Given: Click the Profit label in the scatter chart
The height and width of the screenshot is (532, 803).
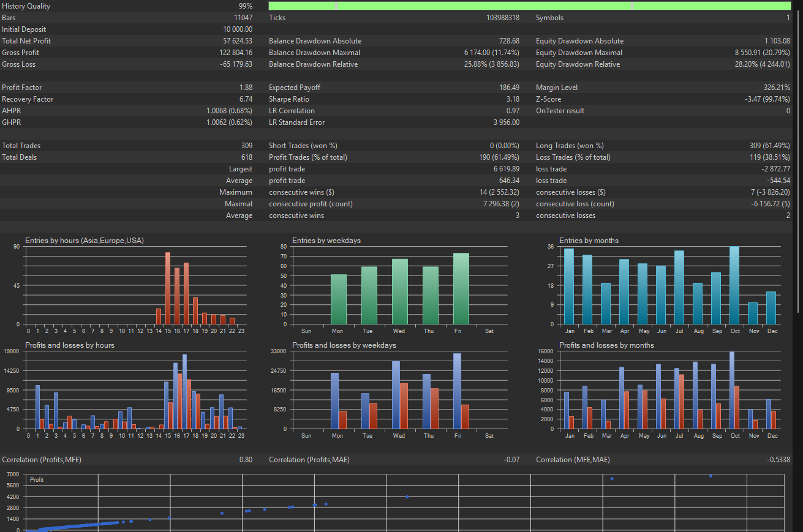Looking at the screenshot, I should pyautogui.click(x=37, y=480).
